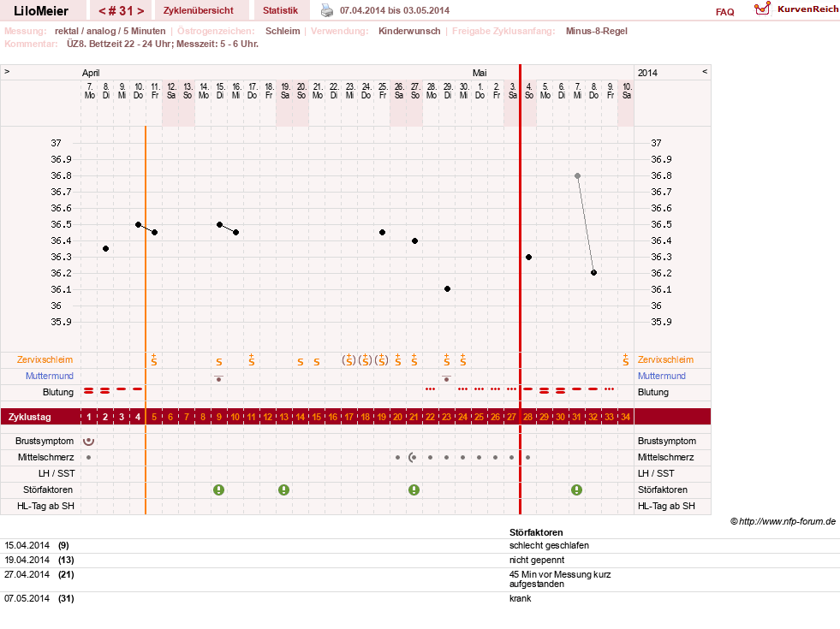Image resolution: width=840 pixels, height=629 pixels.
Task: Click the Zervixschleim S+ symbol on cycle day 11
Action: [x=251, y=359]
